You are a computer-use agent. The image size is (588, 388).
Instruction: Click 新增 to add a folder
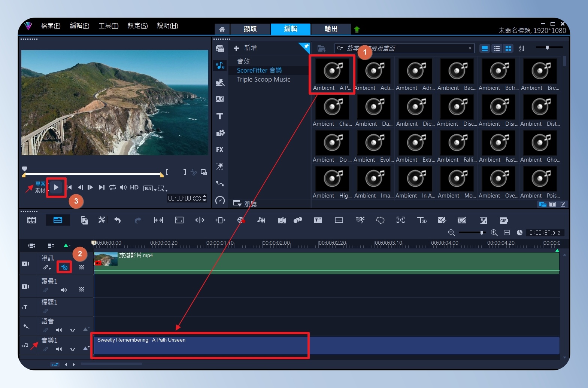click(x=245, y=48)
